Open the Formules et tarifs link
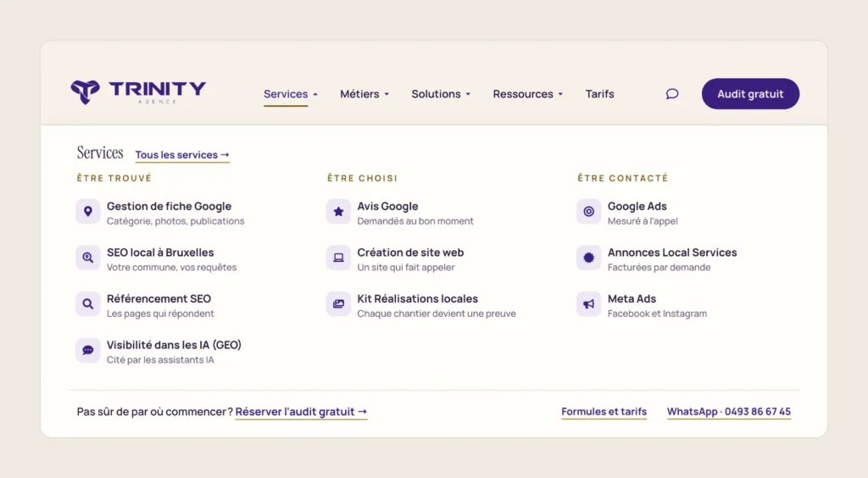 [604, 412]
